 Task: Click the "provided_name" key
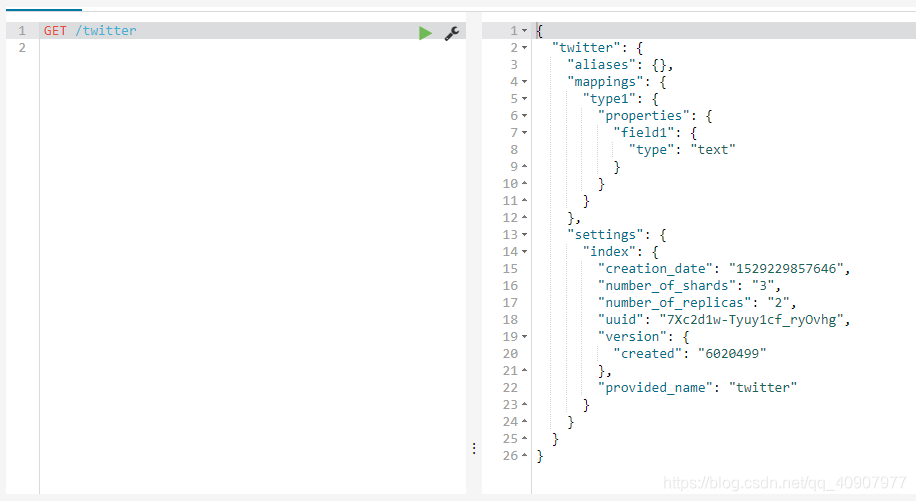coord(655,388)
